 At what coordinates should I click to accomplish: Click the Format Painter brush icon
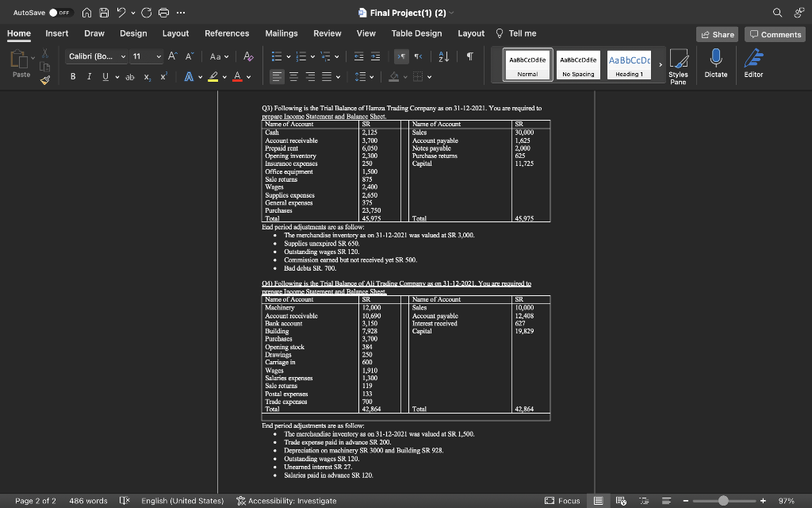45,80
